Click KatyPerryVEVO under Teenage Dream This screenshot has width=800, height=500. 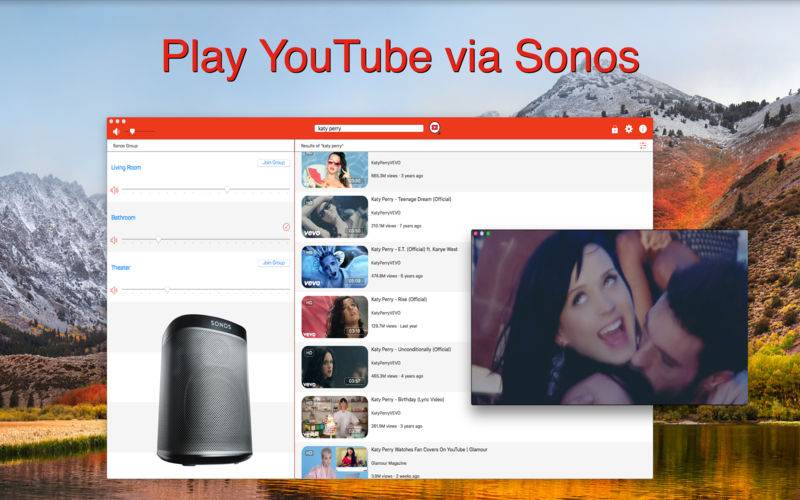(386, 213)
